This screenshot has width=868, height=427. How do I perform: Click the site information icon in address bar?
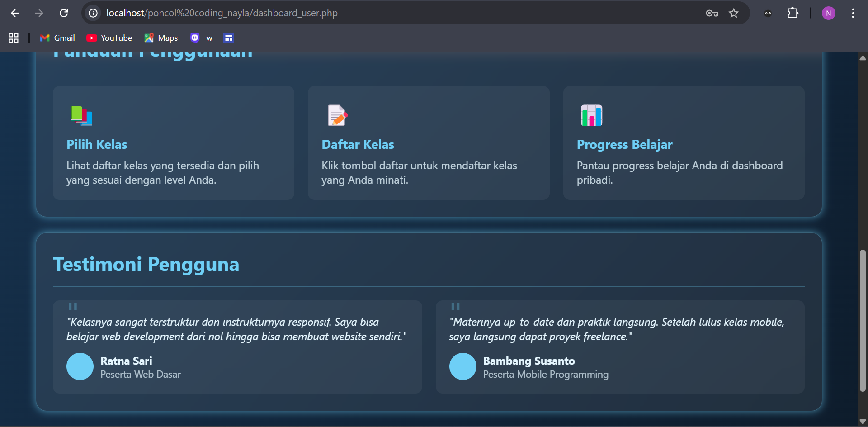pos(93,13)
